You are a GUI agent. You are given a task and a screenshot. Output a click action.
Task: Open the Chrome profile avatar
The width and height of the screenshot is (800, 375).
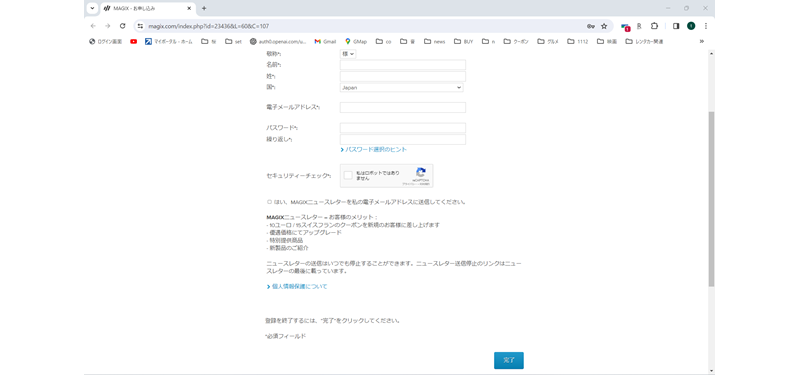(x=691, y=26)
